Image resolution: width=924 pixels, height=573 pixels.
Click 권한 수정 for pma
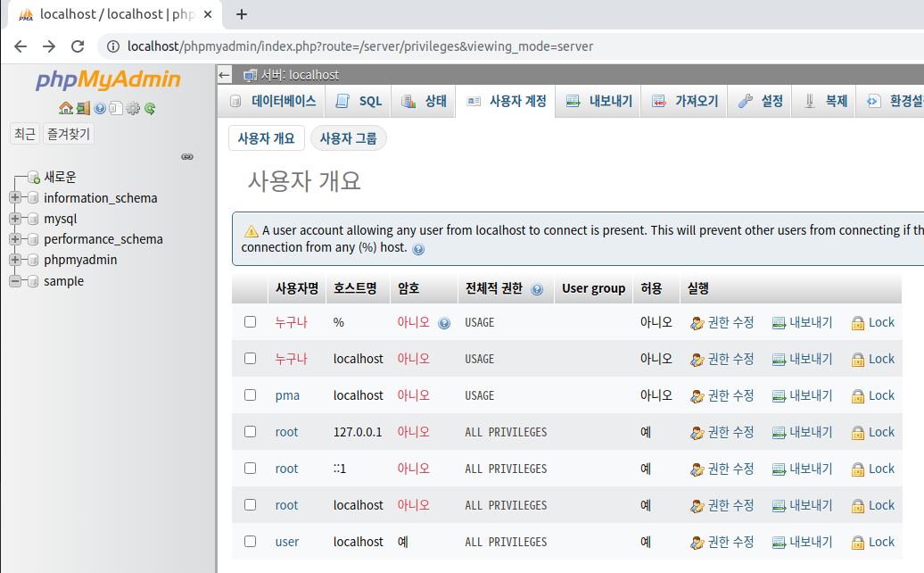[722, 395]
